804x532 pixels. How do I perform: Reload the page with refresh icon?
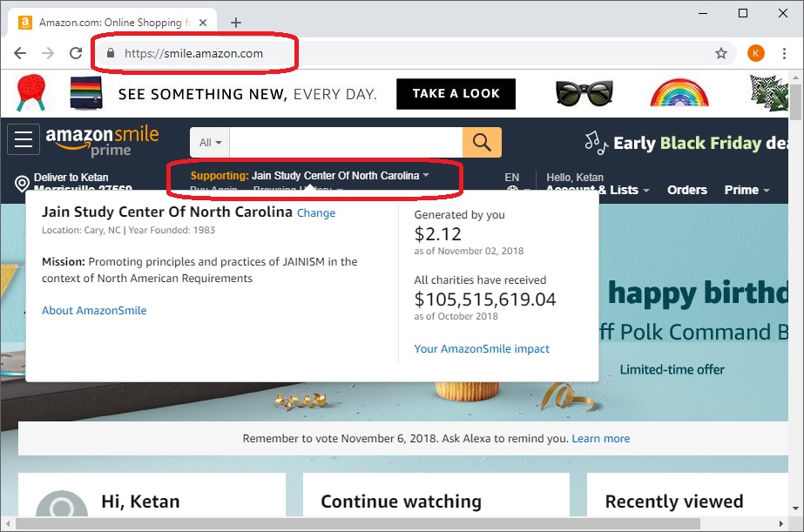76,53
